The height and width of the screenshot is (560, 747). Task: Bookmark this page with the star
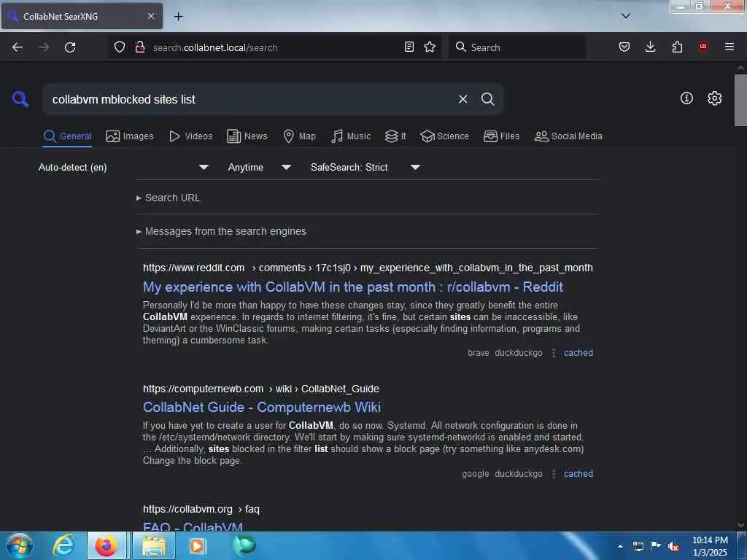[x=430, y=47]
